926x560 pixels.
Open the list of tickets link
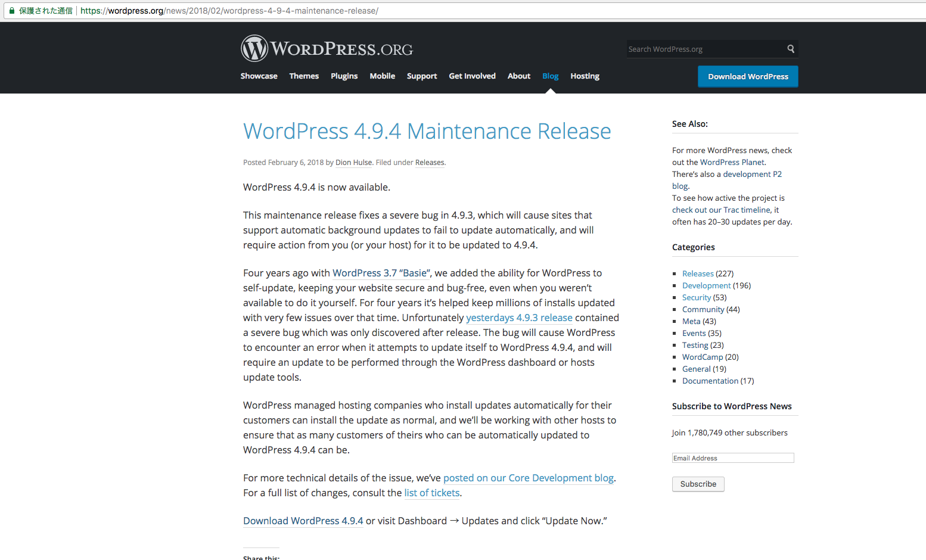click(432, 493)
